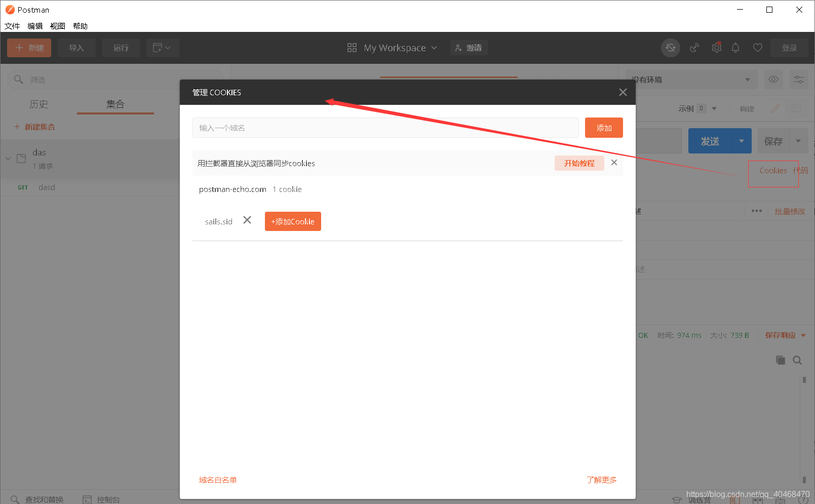The image size is (815, 504).
Task: Click the 添加 domain button
Action: tap(604, 128)
